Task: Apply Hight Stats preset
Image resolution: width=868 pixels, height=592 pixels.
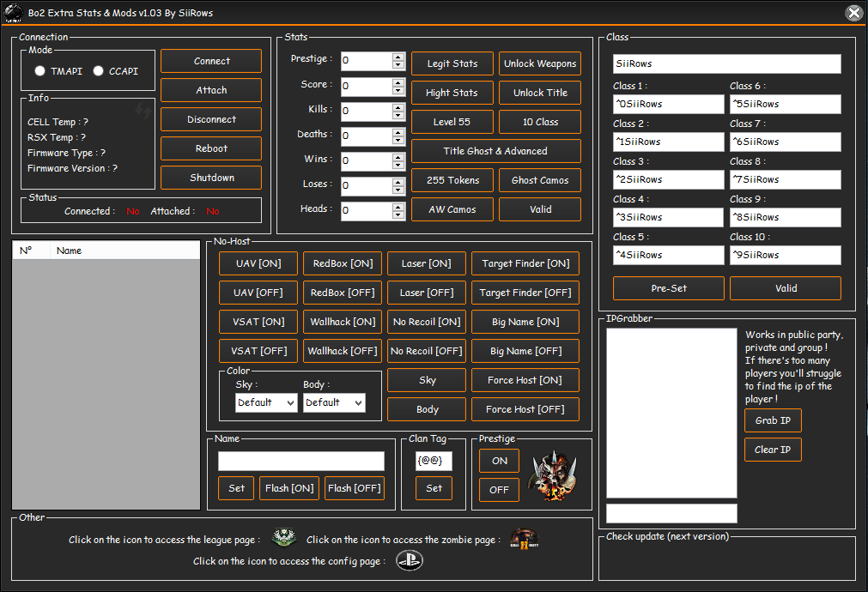Action: pos(452,93)
